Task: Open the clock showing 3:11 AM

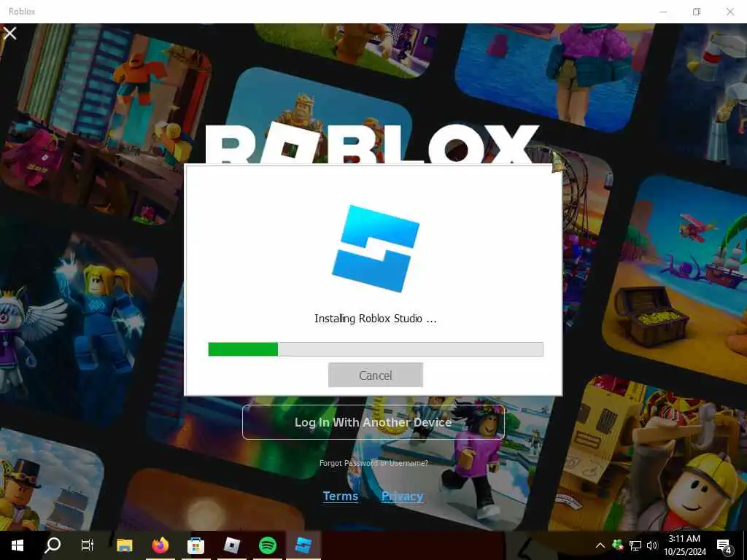Action: tap(684, 545)
